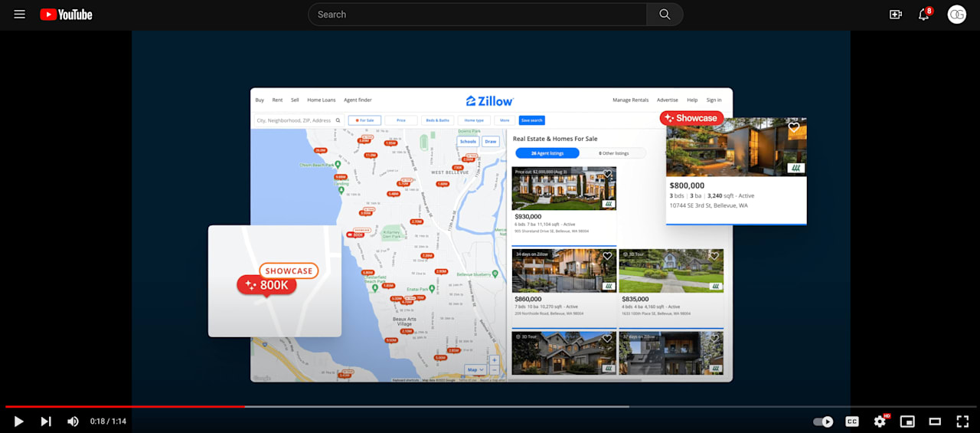Open the Price filter dropdown
This screenshot has width=980, height=433.
pos(401,120)
